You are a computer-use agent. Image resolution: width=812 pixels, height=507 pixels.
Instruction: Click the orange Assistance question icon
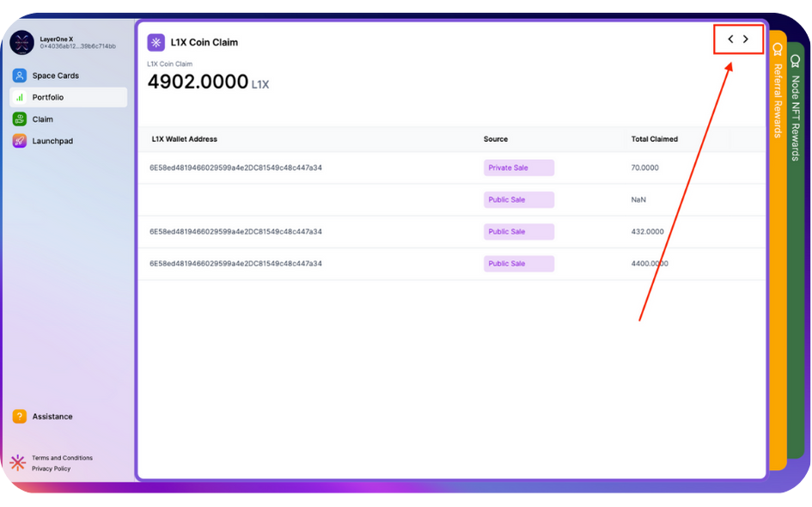pos(20,417)
